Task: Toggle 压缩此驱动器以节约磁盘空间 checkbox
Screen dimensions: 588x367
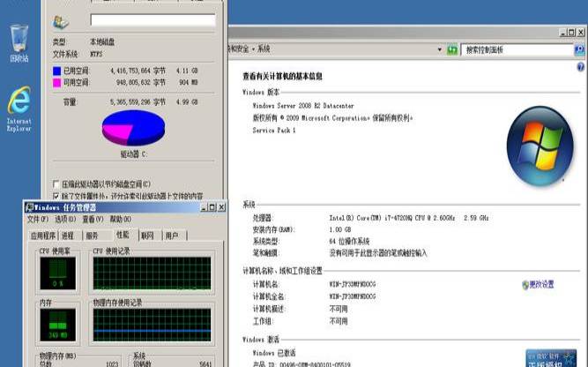Action: coord(56,183)
